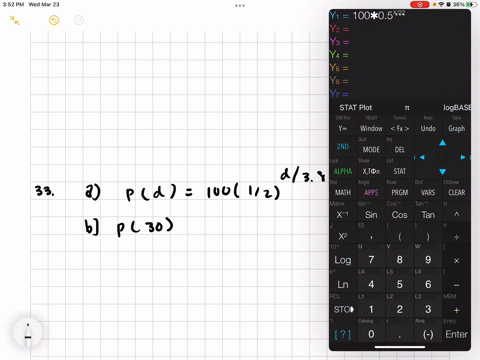Screen dimensions: 480x360
Task: Open the VARS menu
Action: (428, 192)
